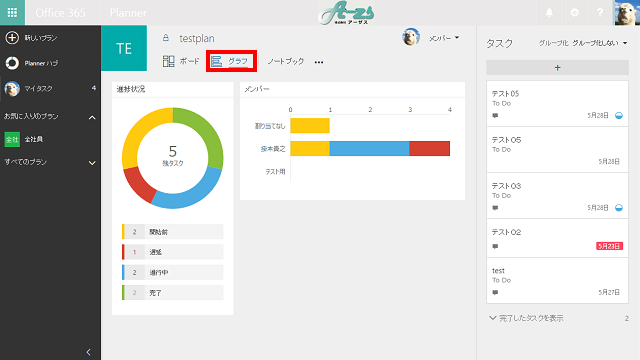640x360 pixels.
Task: Switch to the chart (グラフ) view
Action: [x=229, y=61]
